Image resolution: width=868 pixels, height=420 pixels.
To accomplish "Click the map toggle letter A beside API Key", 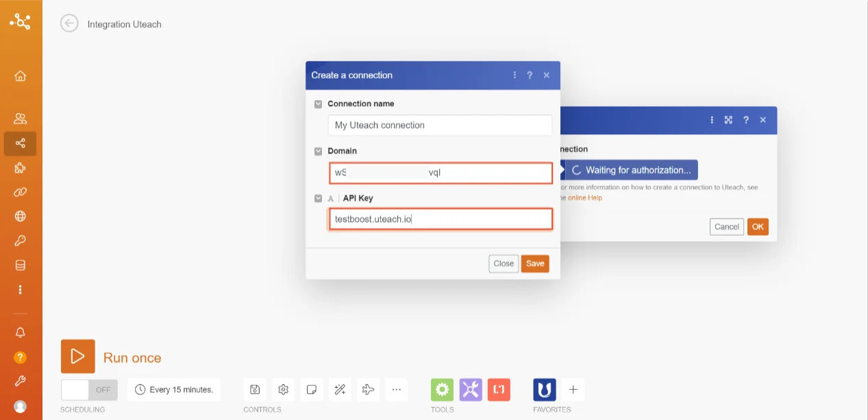I will pos(331,199).
